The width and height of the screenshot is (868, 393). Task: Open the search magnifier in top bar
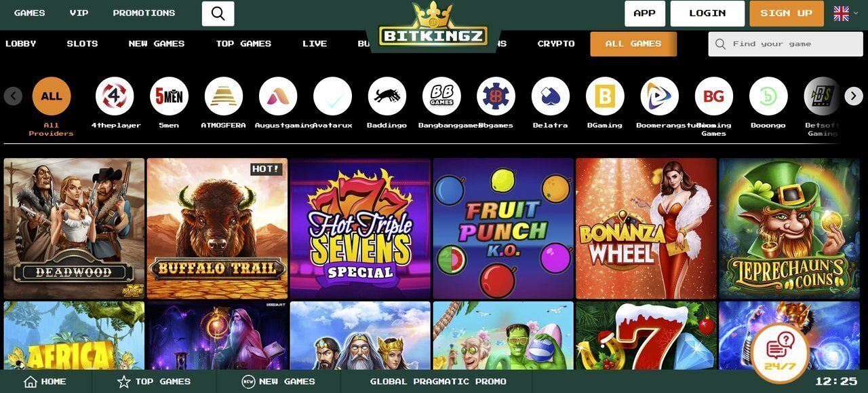pos(218,14)
